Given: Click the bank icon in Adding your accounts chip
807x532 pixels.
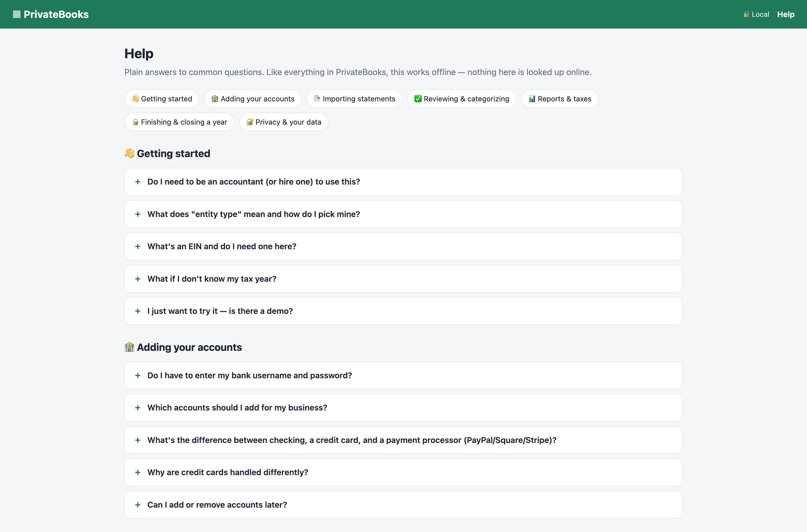Looking at the screenshot, I should 215,99.
